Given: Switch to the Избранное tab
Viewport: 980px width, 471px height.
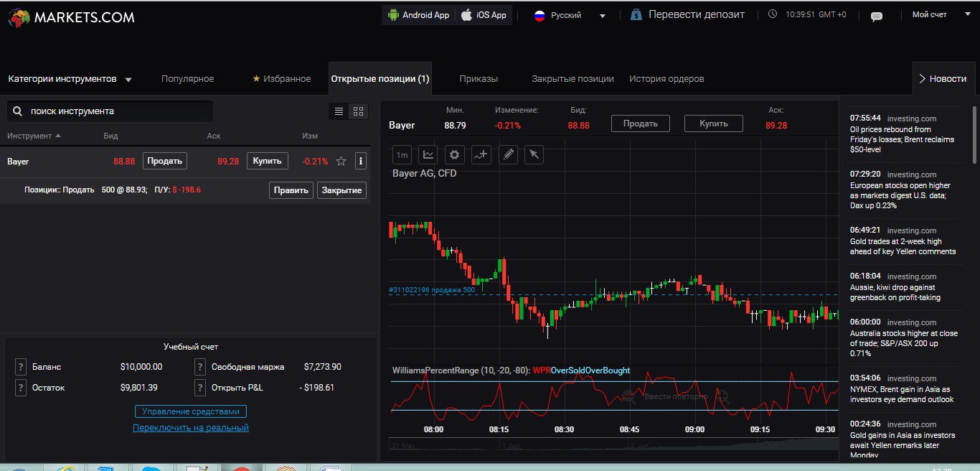Looking at the screenshot, I should click(x=281, y=79).
